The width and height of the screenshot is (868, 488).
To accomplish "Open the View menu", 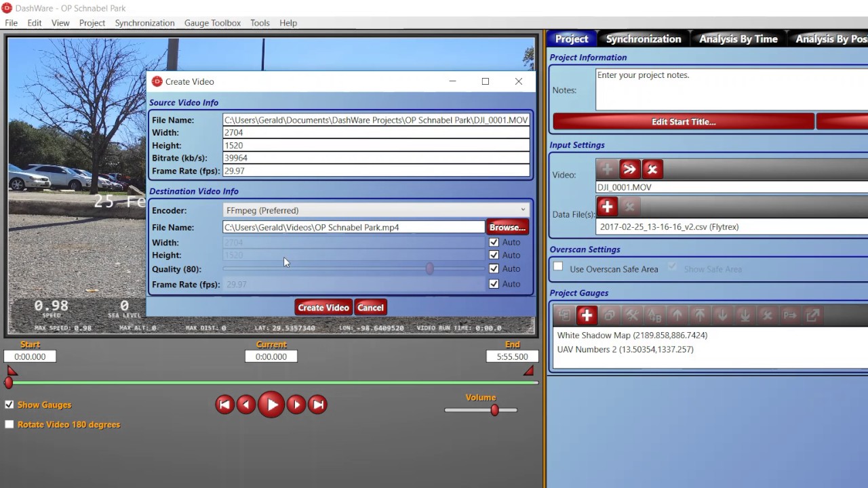I will pyautogui.click(x=60, y=22).
